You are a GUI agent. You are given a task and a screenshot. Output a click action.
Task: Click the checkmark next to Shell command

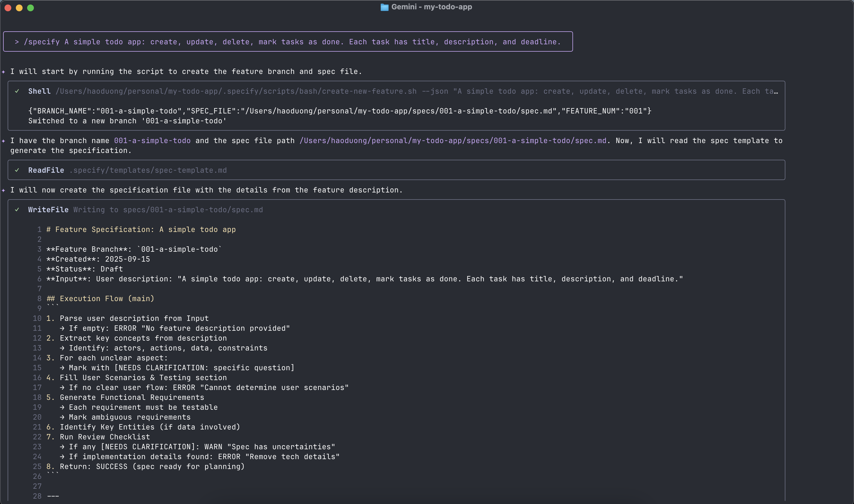[x=17, y=91]
